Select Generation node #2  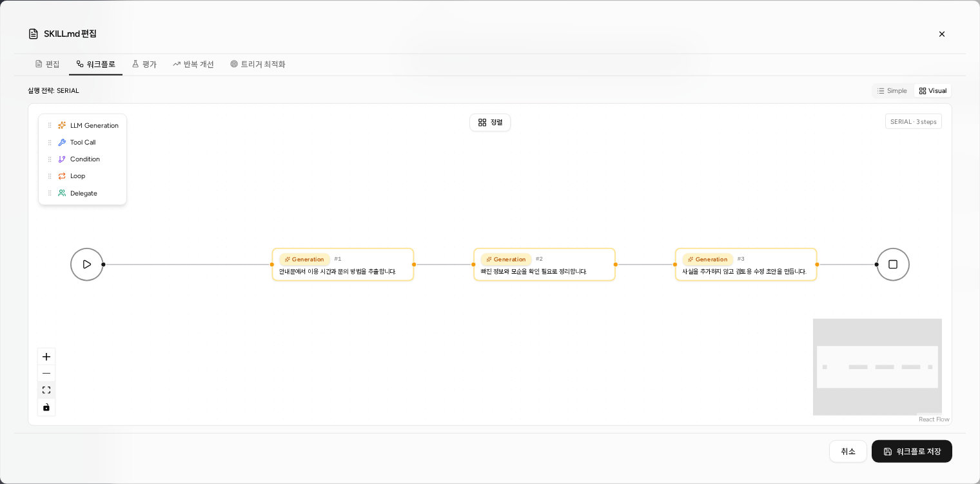(545, 265)
